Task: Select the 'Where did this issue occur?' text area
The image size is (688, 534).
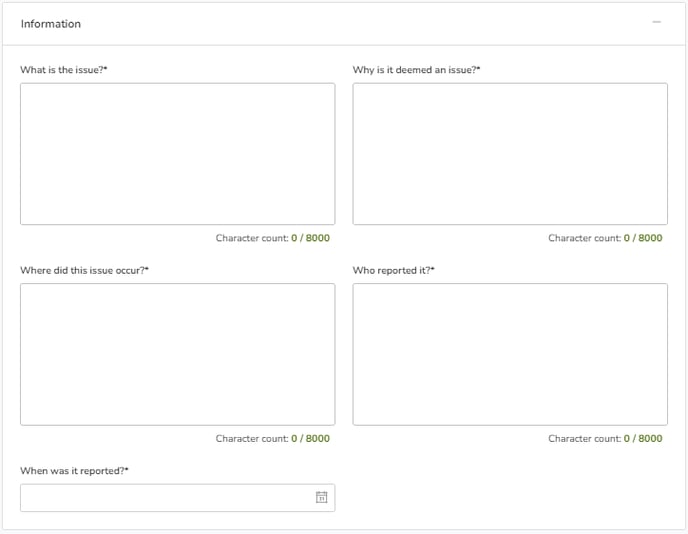Action: [177, 354]
